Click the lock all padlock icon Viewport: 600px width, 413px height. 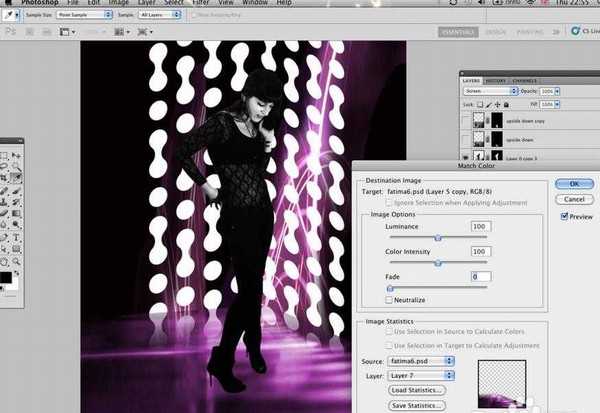507,104
